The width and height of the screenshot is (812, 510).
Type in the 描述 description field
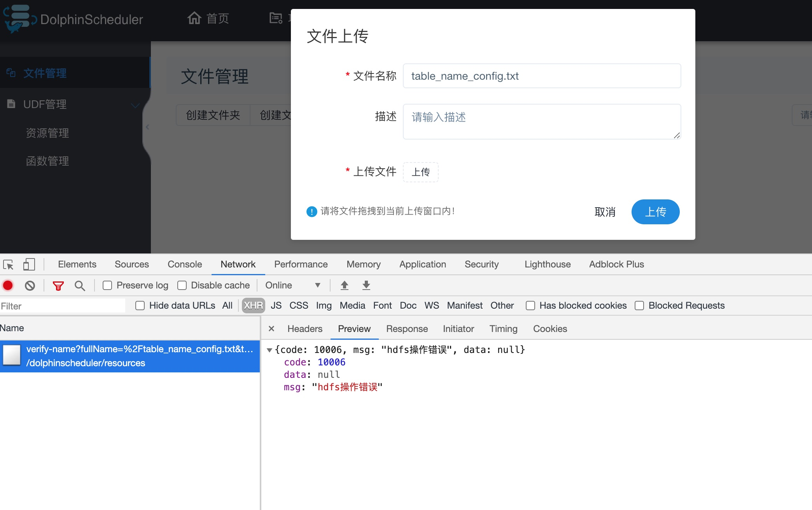pos(542,121)
